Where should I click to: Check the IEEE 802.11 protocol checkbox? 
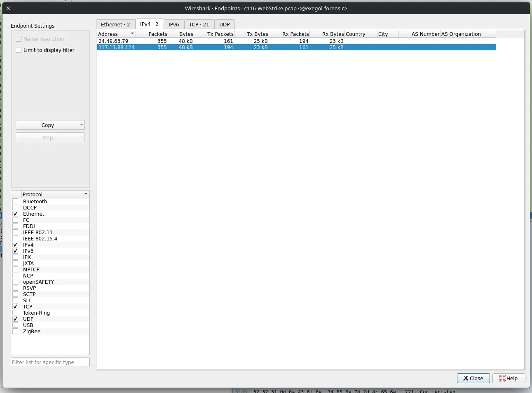[15, 233]
